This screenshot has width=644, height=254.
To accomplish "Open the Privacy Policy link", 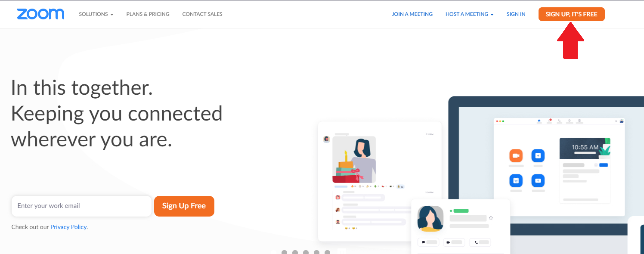I will (x=68, y=227).
